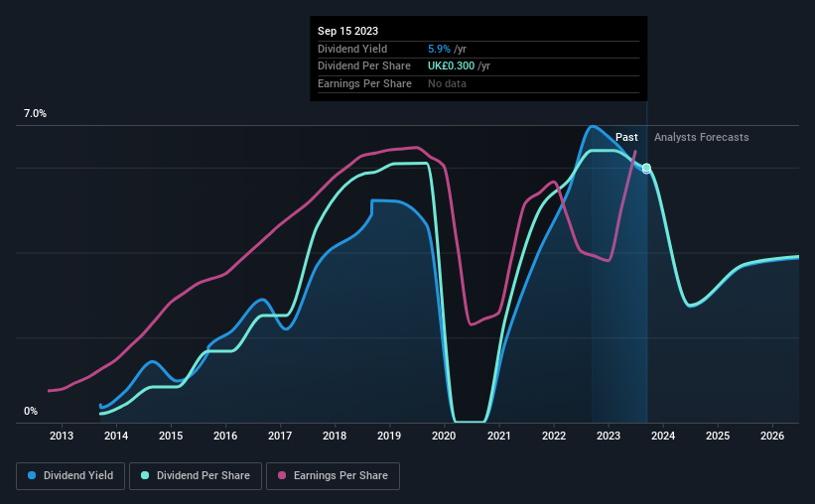Click the 7.0% y-axis label
This screenshot has height=504, width=815.
click(x=35, y=114)
